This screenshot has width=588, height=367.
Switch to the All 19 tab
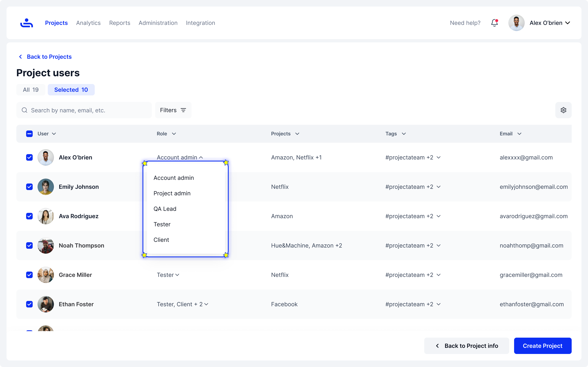click(x=31, y=90)
